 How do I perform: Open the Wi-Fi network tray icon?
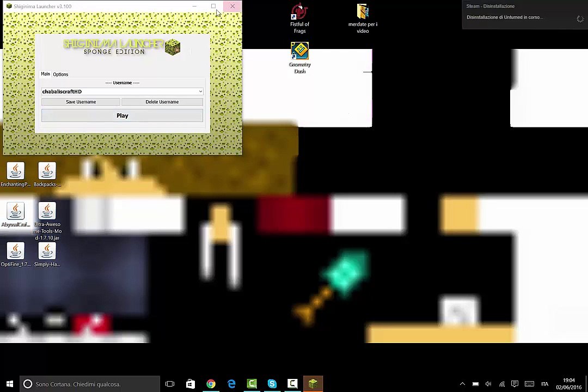point(502,384)
